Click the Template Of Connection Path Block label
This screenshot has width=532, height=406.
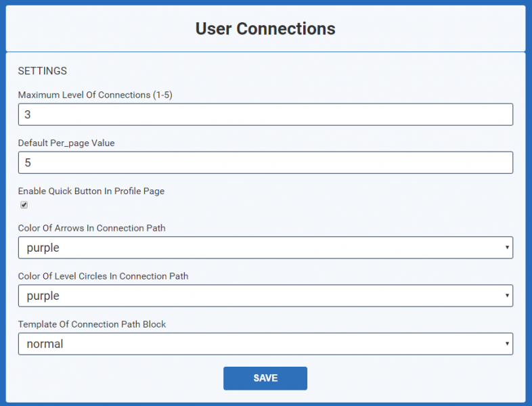click(92, 324)
